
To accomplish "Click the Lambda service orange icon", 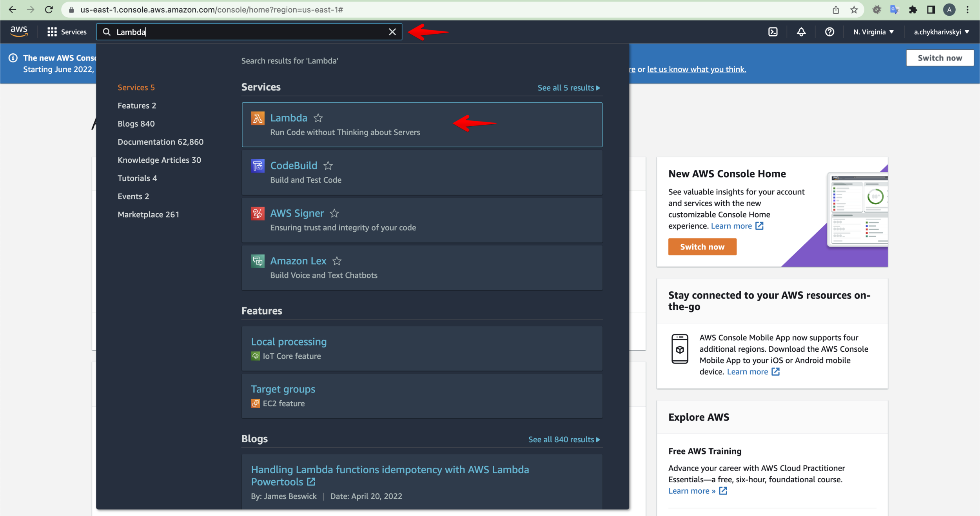I will click(x=258, y=118).
